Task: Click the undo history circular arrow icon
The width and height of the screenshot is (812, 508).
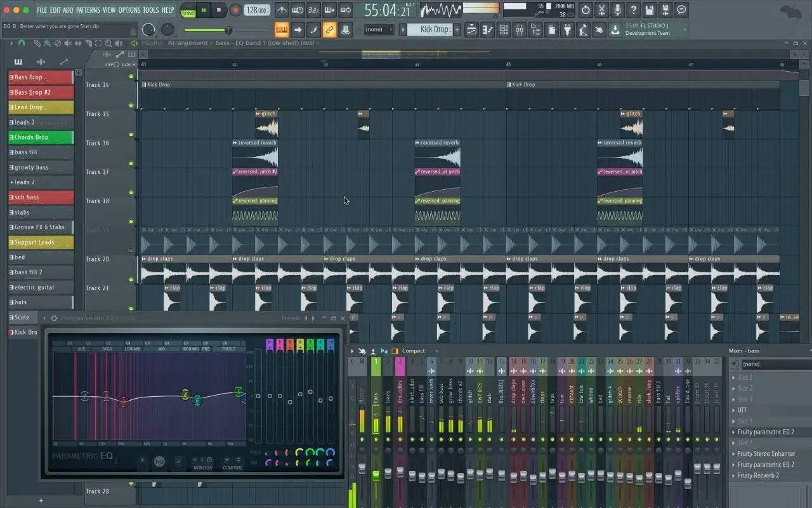Action: (586, 10)
